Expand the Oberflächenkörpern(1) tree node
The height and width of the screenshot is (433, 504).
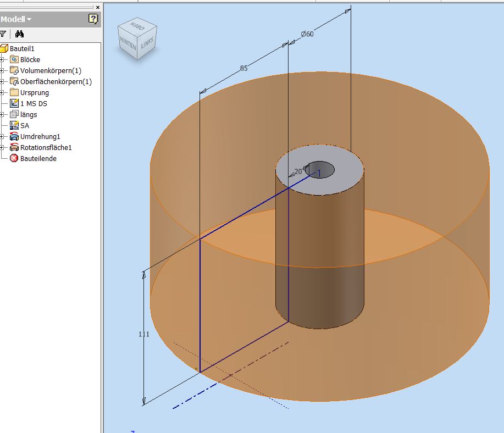[x=3, y=81]
